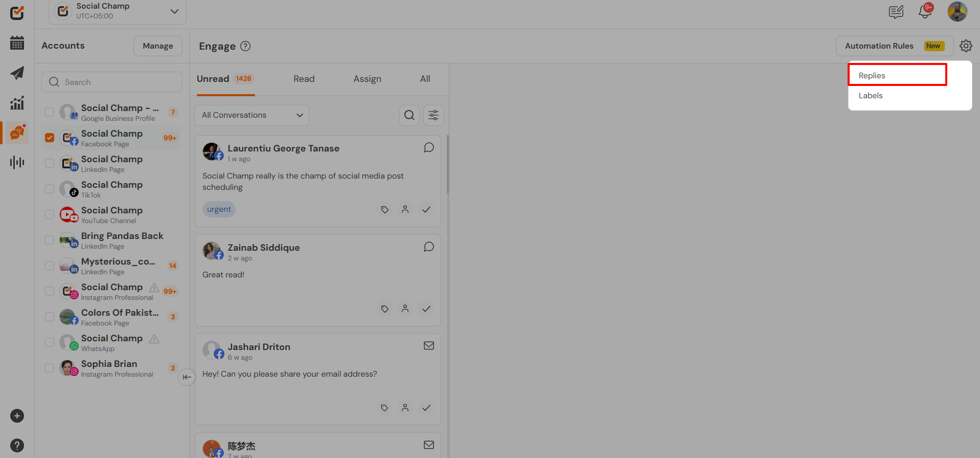
Task: Click the accounts Search field
Action: (112, 82)
